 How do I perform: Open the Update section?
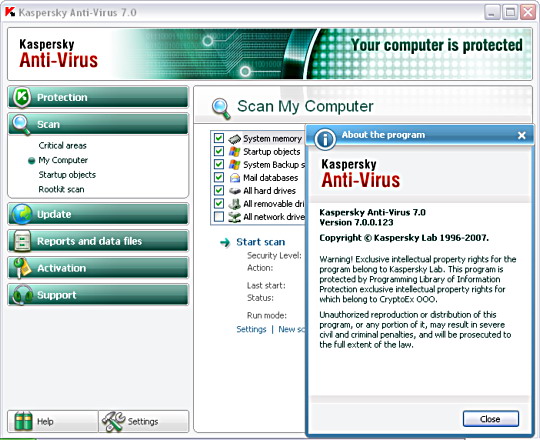98,214
